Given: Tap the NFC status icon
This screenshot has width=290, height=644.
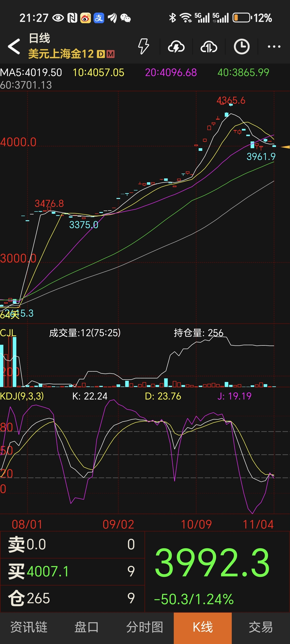Looking at the screenshot, I should tap(72, 18).
